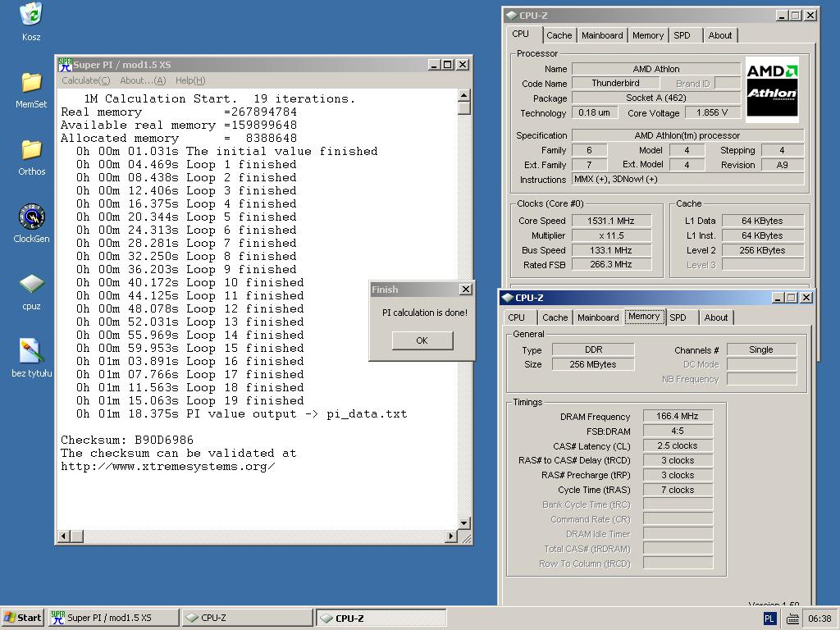Click OK in the Finish dialog

[422, 340]
